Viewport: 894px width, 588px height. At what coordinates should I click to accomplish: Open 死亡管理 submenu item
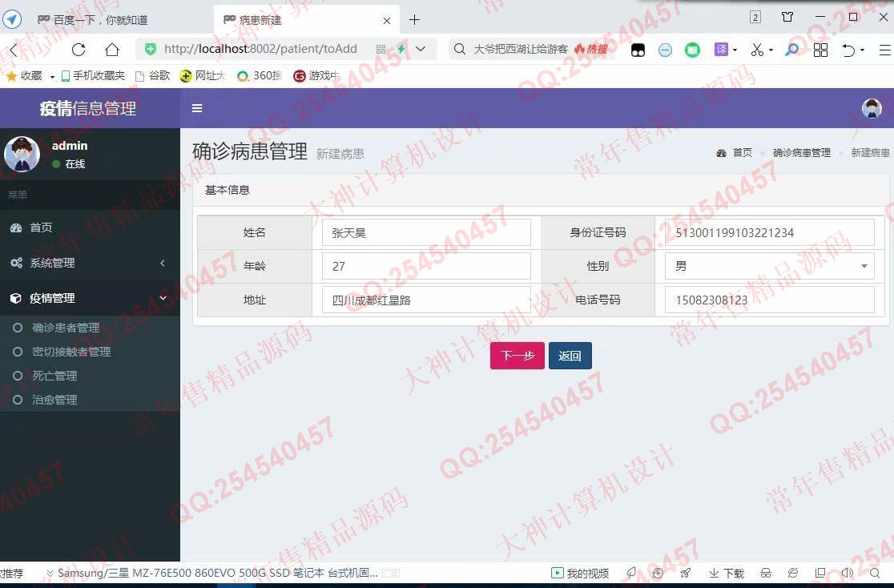coord(54,375)
